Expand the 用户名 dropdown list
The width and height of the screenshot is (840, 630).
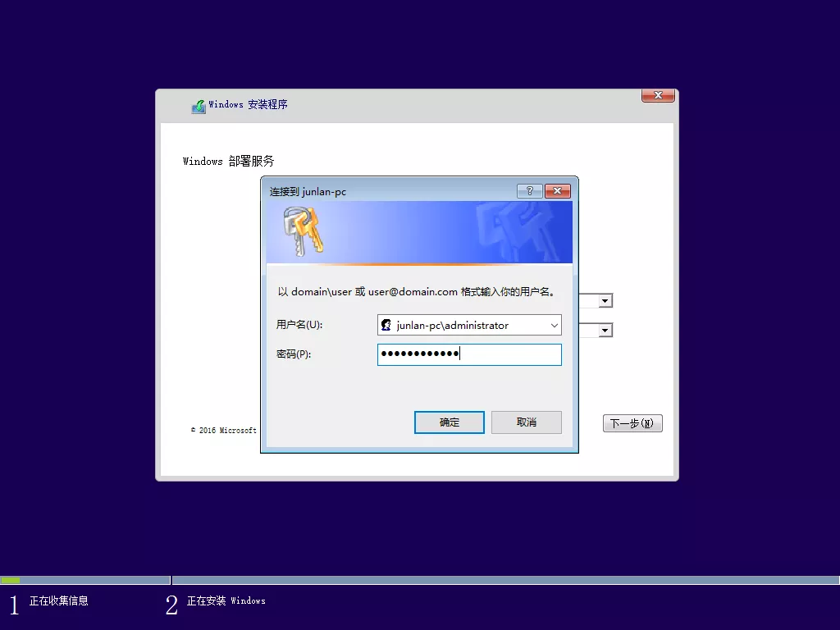click(x=554, y=326)
